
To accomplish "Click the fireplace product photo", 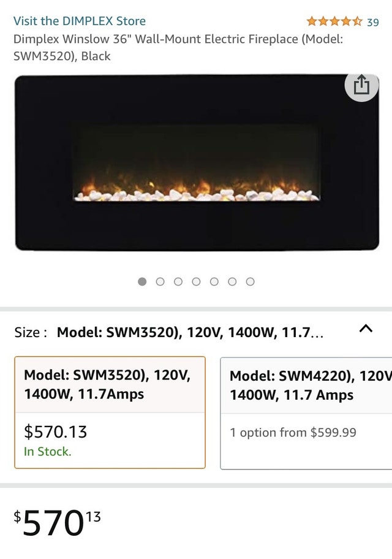I will (x=196, y=162).
